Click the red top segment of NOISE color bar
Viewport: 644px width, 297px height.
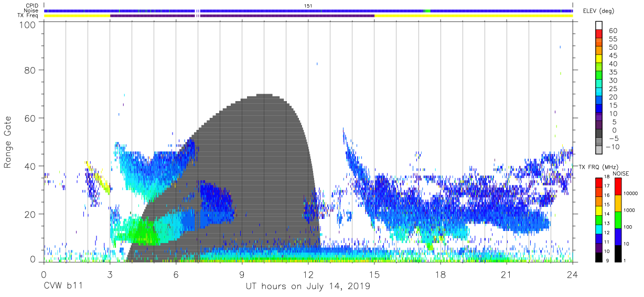pos(618,186)
